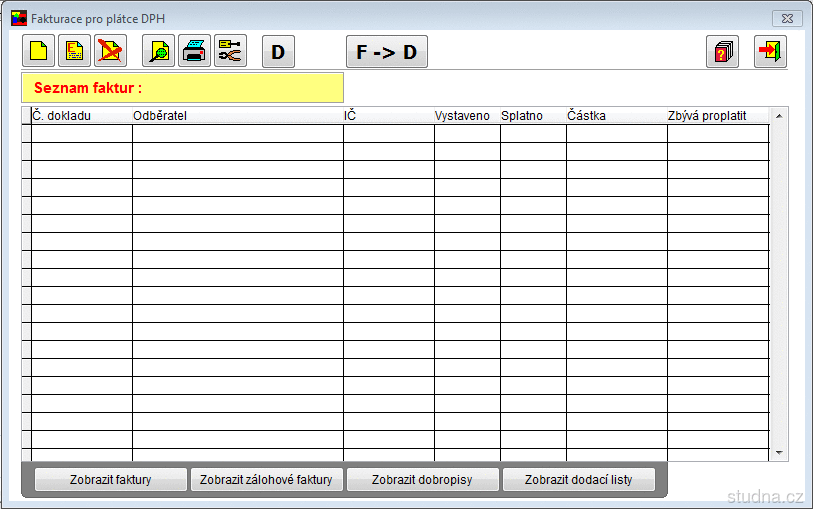Click the IČ column header
This screenshot has height=509, width=813.
point(389,116)
